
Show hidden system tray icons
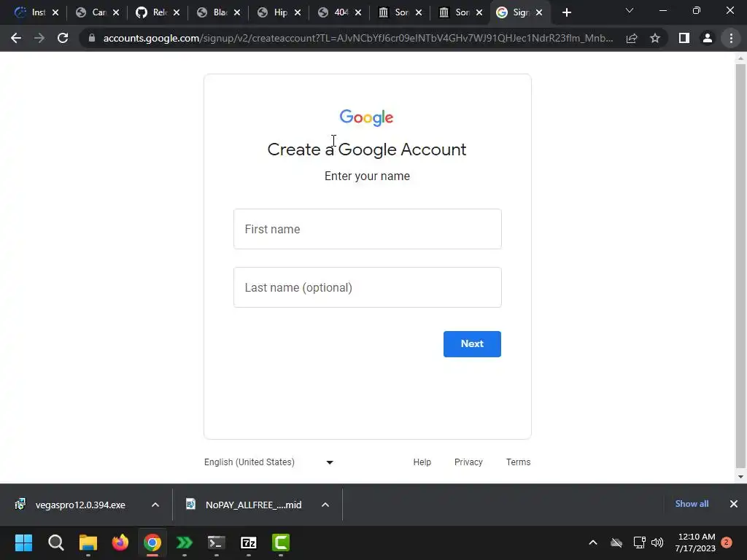tap(593, 542)
